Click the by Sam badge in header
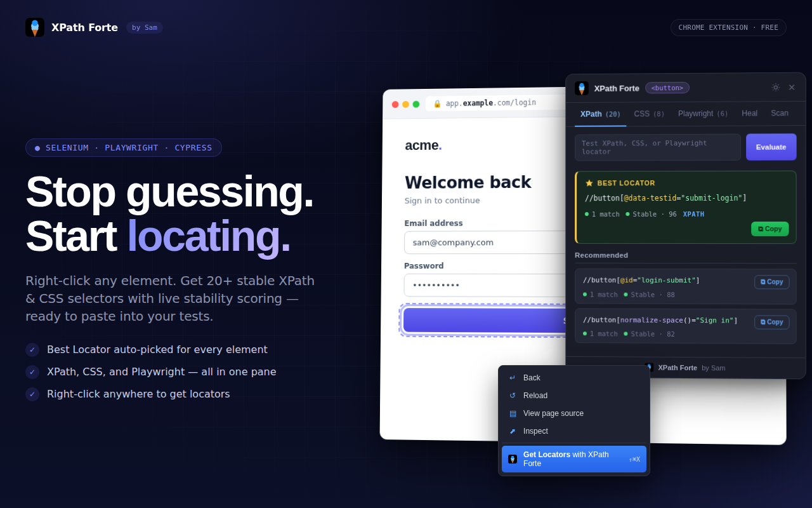Image resolution: width=812 pixels, height=508 pixels. point(145,27)
